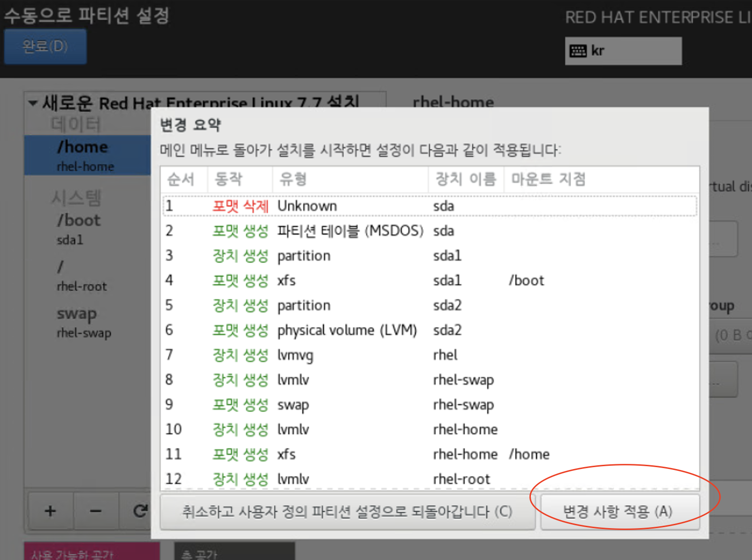Select row 1 포맷 삭제 Unknown sda
Image resolution: width=752 pixels, height=560 pixels.
pyautogui.click(x=430, y=206)
